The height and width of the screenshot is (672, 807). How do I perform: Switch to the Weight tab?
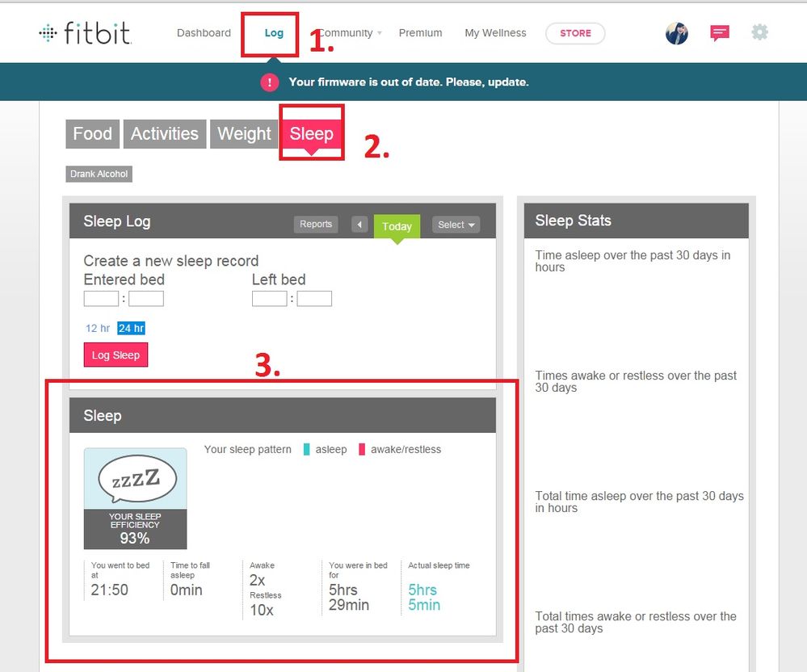244,134
